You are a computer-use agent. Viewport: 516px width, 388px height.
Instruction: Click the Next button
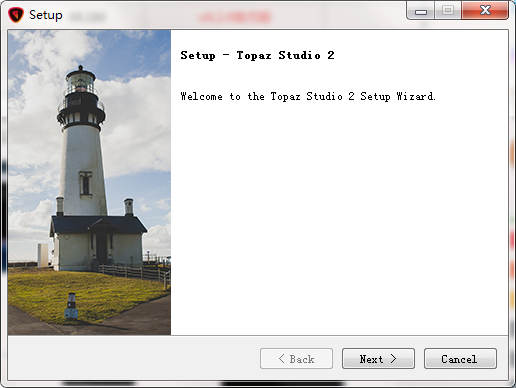[378, 359]
